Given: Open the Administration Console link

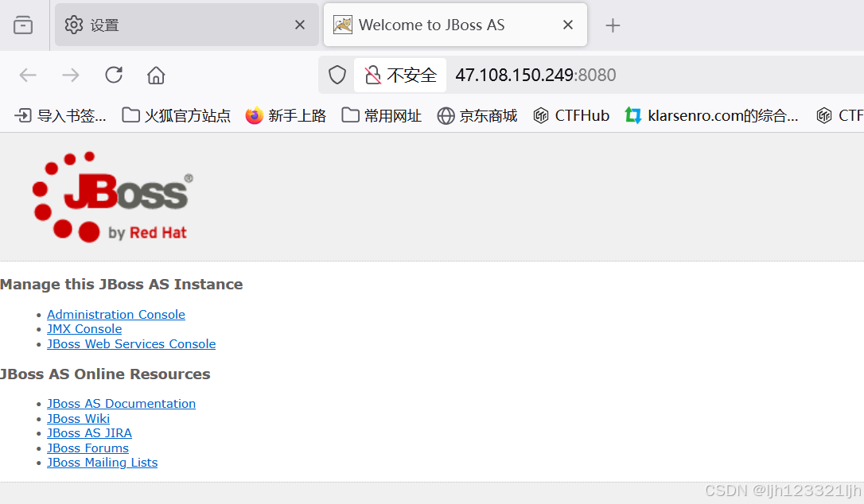Looking at the screenshot, I should tap(115, 315).
